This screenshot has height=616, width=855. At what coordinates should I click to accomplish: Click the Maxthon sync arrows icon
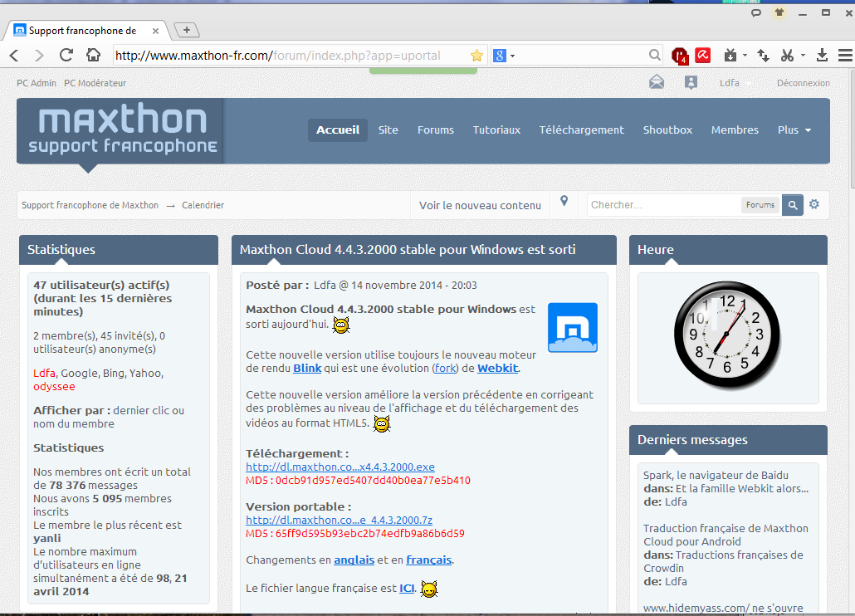pyautogui.click(x=763, y=55)
